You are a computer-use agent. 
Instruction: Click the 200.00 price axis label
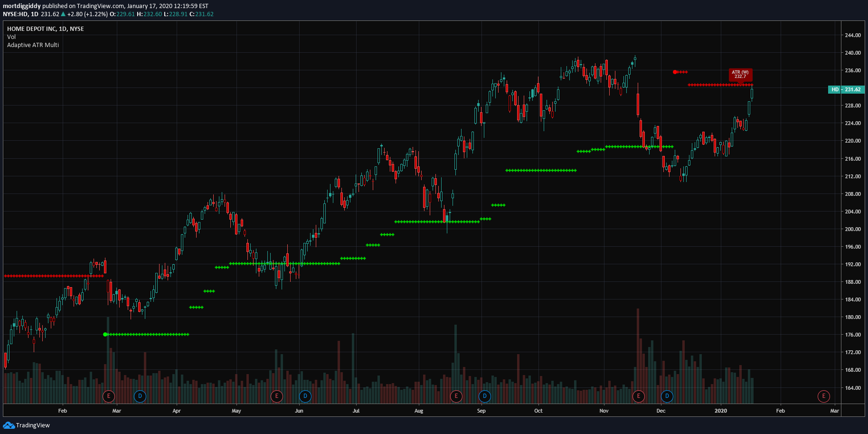[x=853, y=229]
